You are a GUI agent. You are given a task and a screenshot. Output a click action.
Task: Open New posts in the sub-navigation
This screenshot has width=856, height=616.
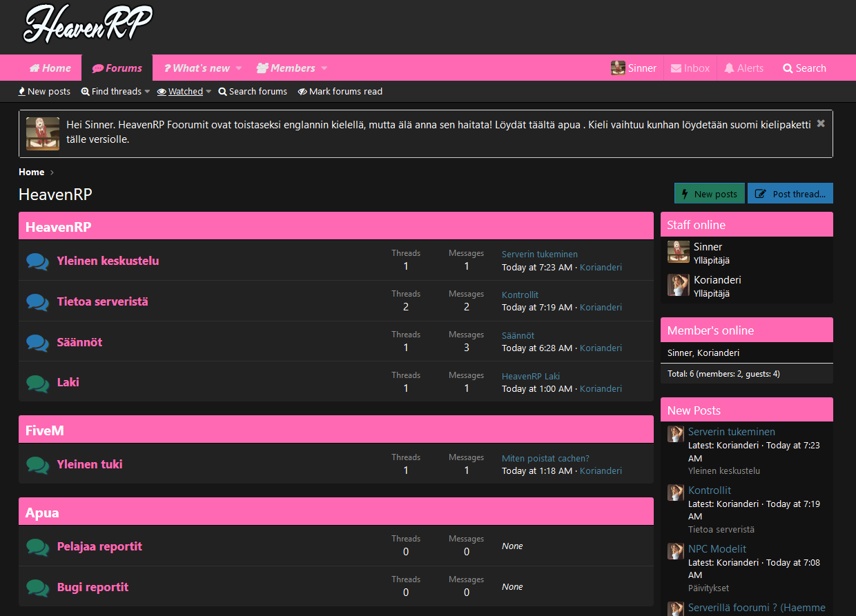44,91
